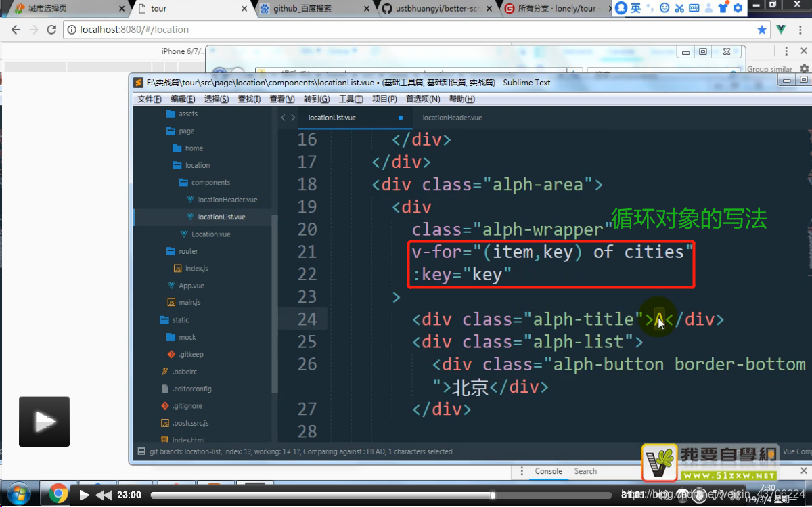Expand the components folder in sidebar
This screenshot has width=812, height=507.
pyautogui.click(x=204, y=183)
